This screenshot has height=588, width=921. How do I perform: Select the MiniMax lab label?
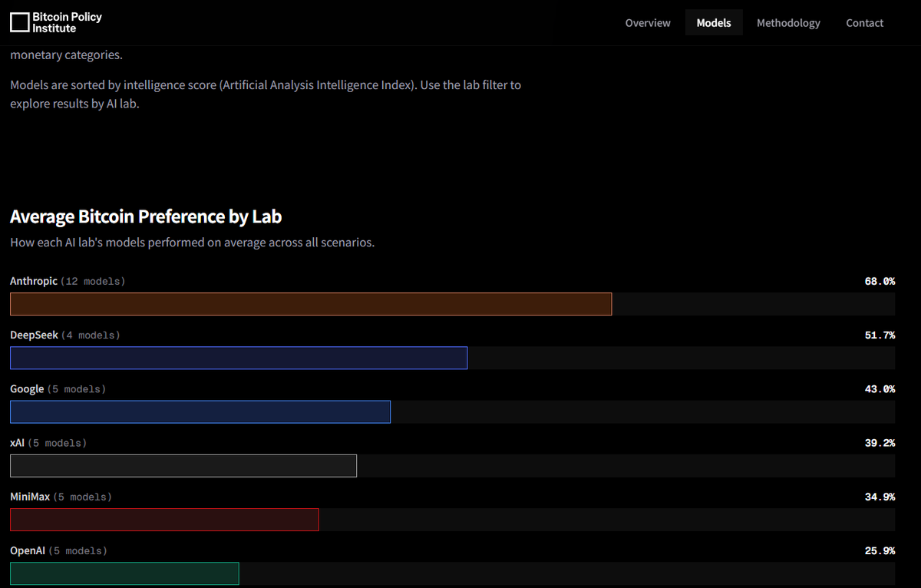[30, 497]
